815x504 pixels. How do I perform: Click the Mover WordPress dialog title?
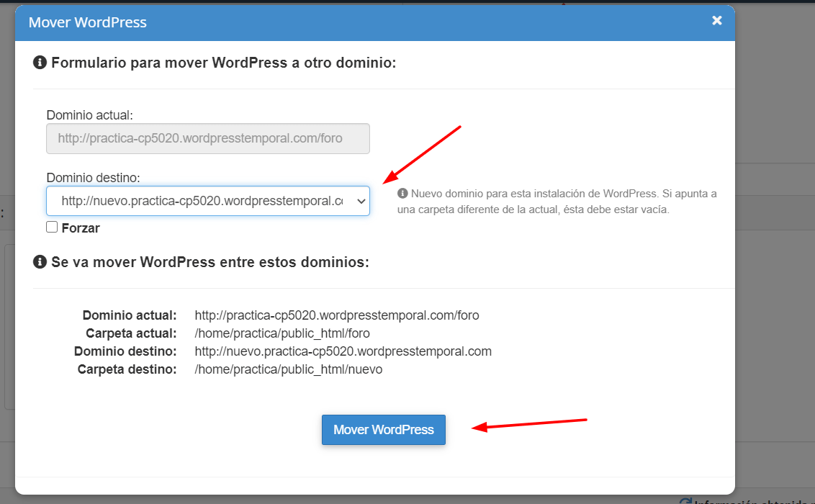click(87, 22)
